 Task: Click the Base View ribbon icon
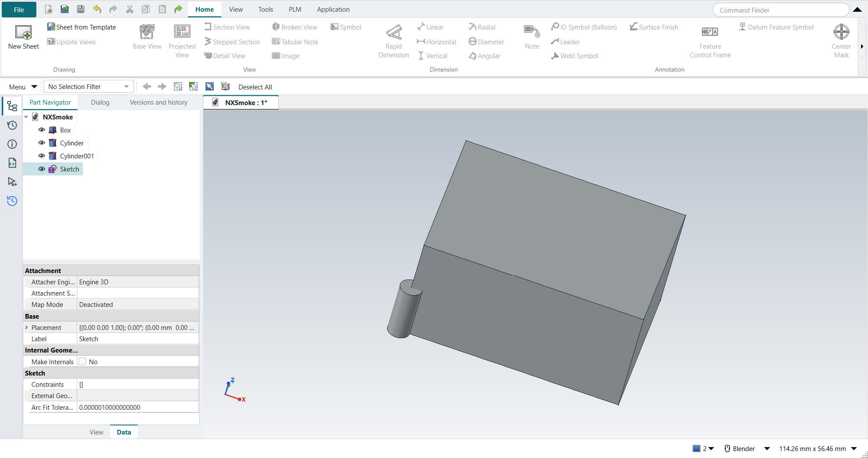point(147,37)
